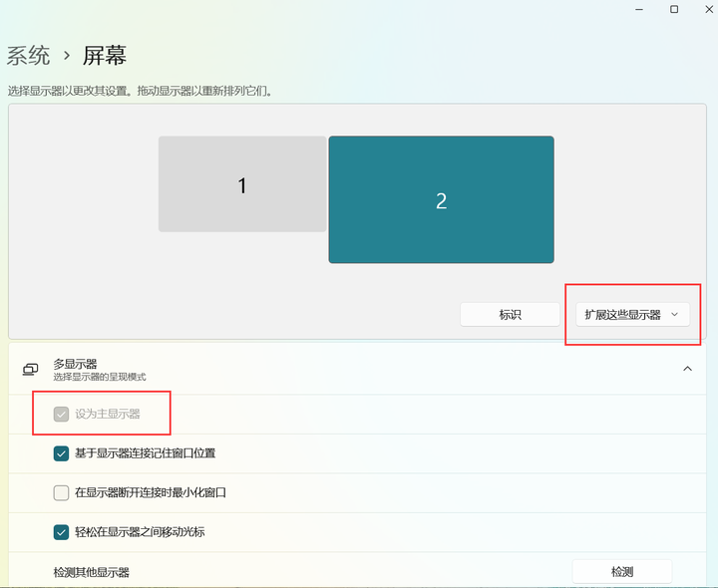Click the breadcrumb arrow separator
This screenshot has height=588, width=718.
pyautogui.click(x=67, y=56)
